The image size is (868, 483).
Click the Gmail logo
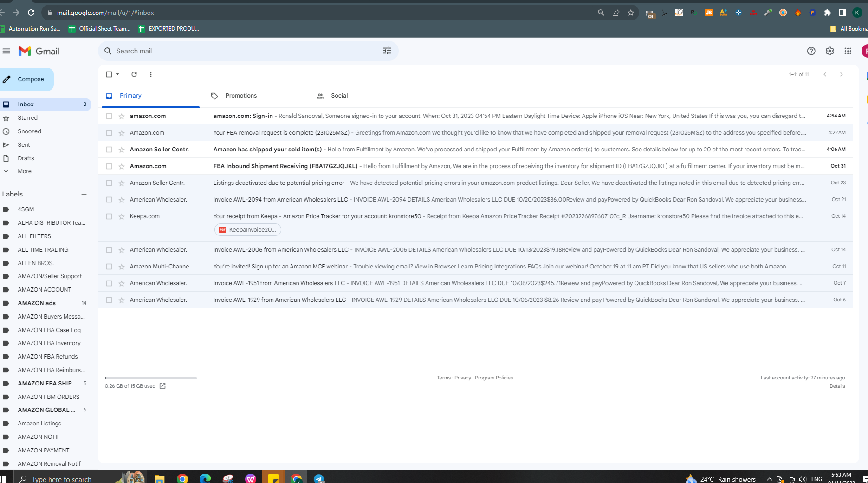coord(39,51)
